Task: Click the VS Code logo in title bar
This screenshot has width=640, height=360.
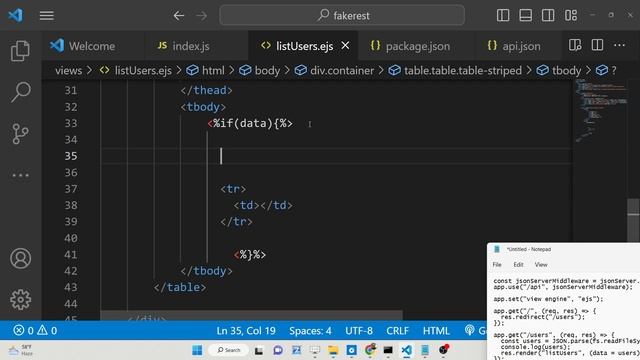Action: point(16,16)
